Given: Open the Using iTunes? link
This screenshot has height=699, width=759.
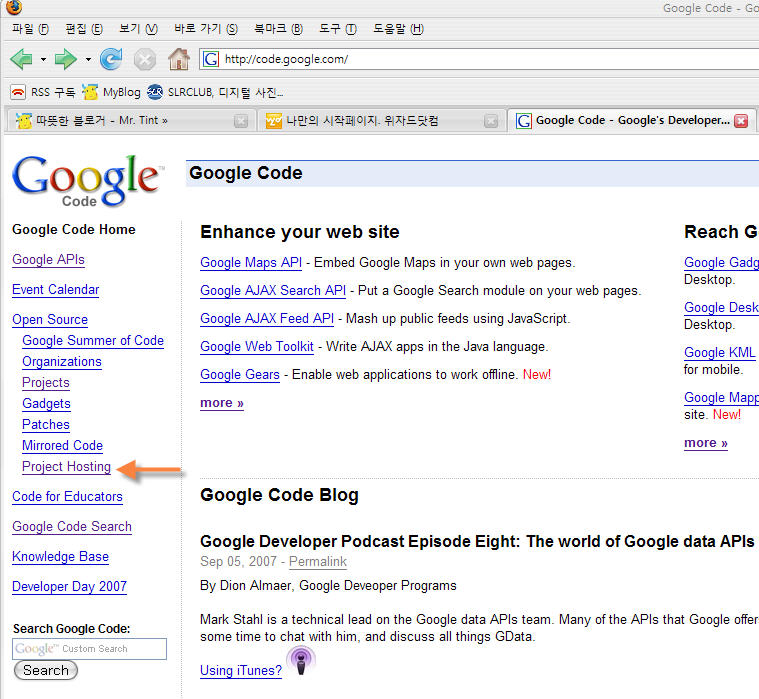Looking at the screenshot, I should coord(241,671).
